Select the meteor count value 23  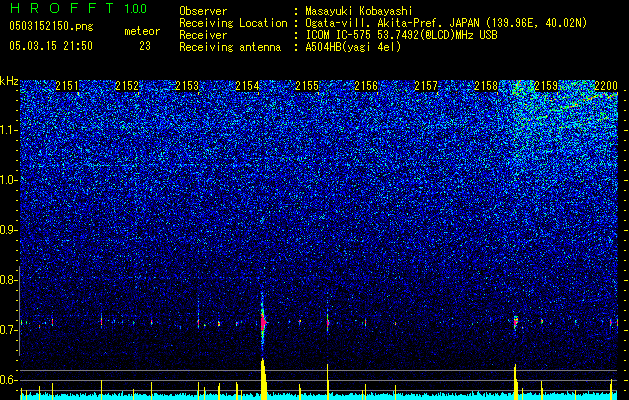145,46
